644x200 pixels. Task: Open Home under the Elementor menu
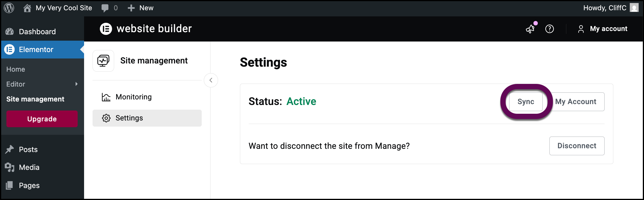click(x=15, y=69)
